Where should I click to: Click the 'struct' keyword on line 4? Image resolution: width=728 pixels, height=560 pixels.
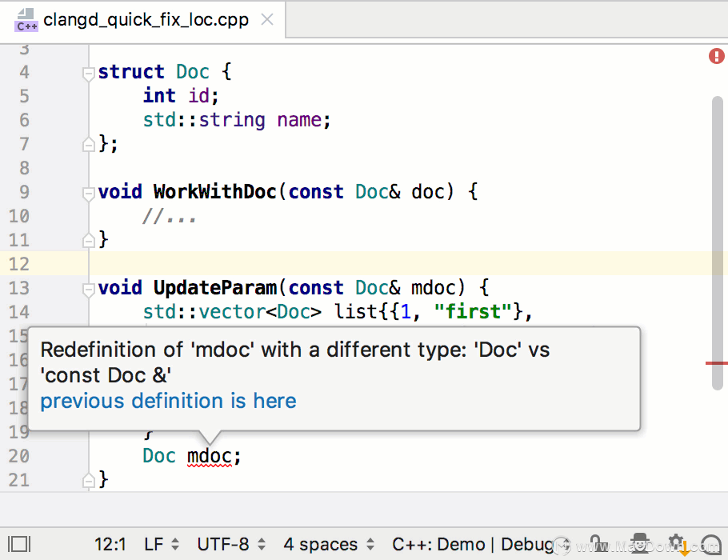[x=131, y=72]
